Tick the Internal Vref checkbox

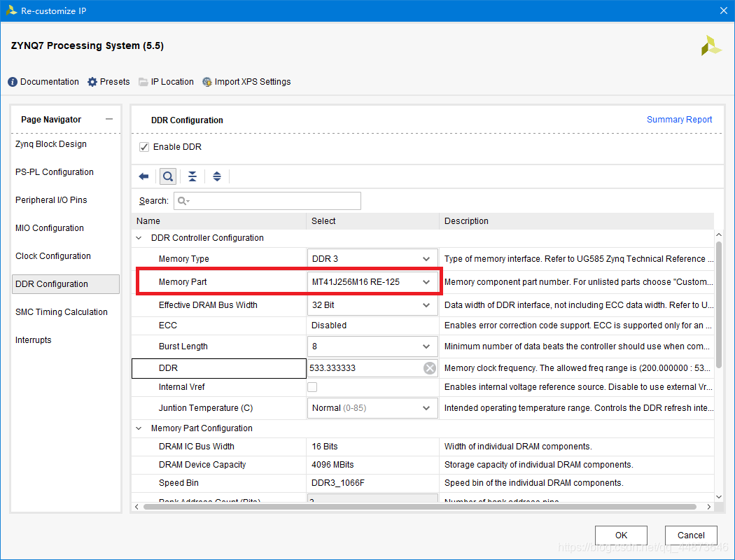pos(312,387)
